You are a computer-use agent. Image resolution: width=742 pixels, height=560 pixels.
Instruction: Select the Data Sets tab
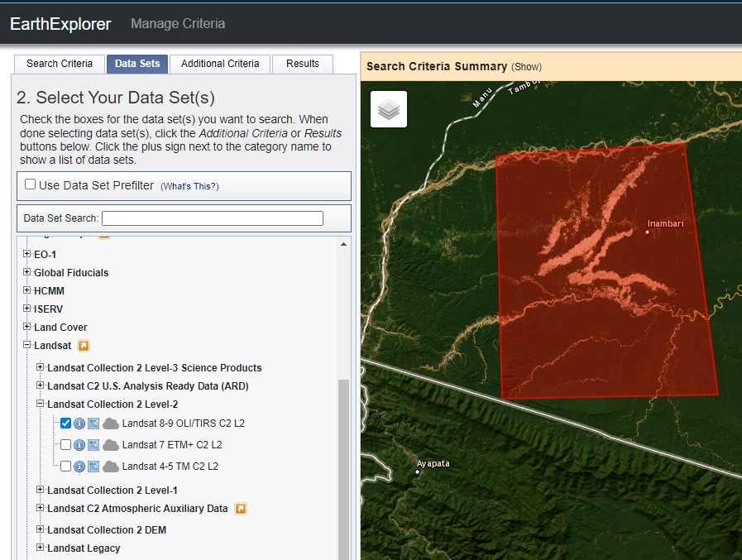[137, 64]
